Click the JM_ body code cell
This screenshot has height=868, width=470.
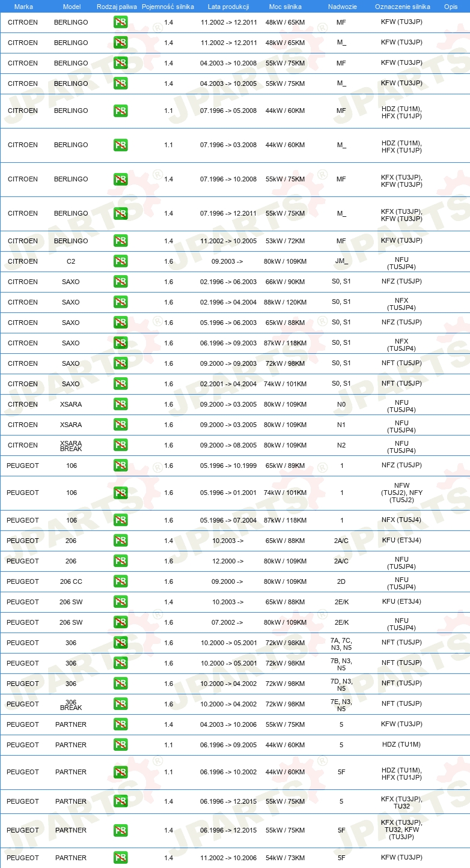click(x=341, y=261)
